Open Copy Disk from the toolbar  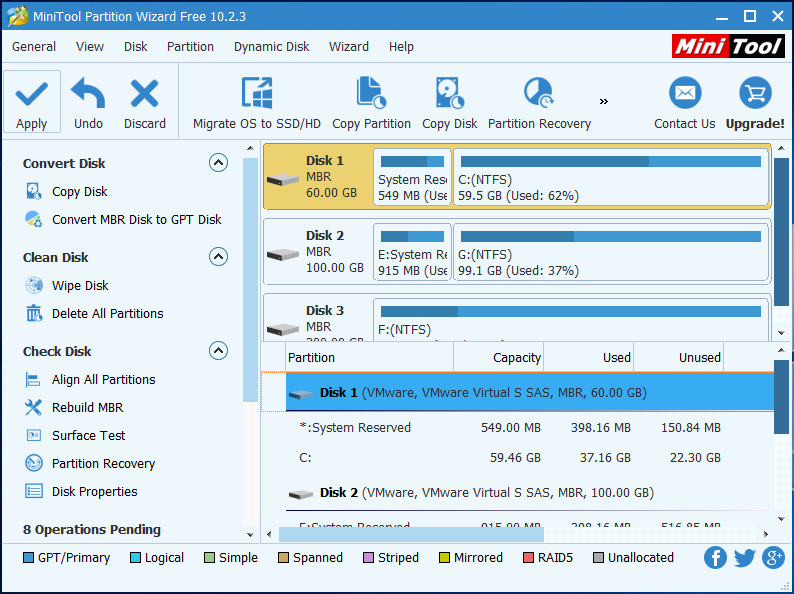(x=450, y=102)
